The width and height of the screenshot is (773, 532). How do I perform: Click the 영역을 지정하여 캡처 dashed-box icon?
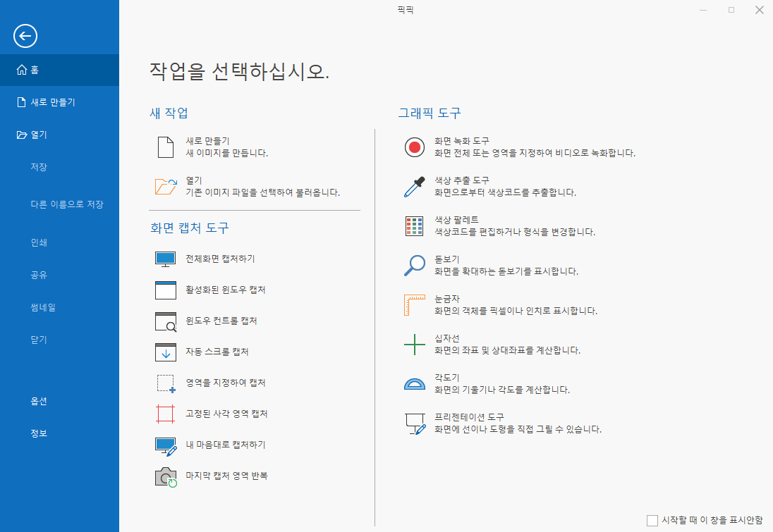[166, 384]
